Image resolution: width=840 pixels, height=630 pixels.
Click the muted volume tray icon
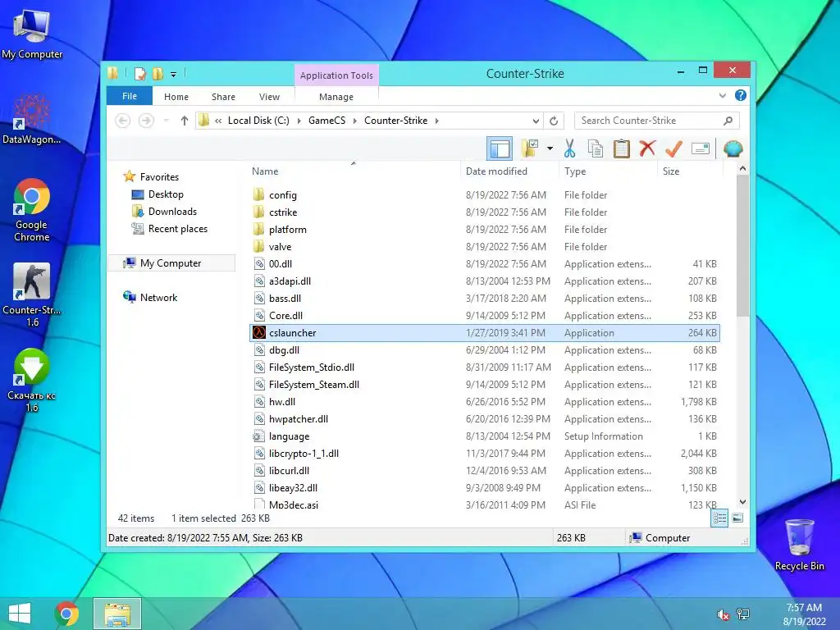[723, 615]
